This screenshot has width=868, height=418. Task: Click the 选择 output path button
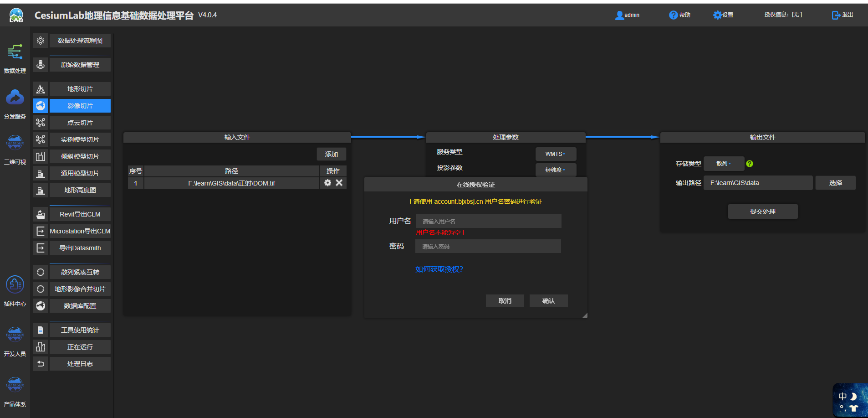tap(836, 183)
